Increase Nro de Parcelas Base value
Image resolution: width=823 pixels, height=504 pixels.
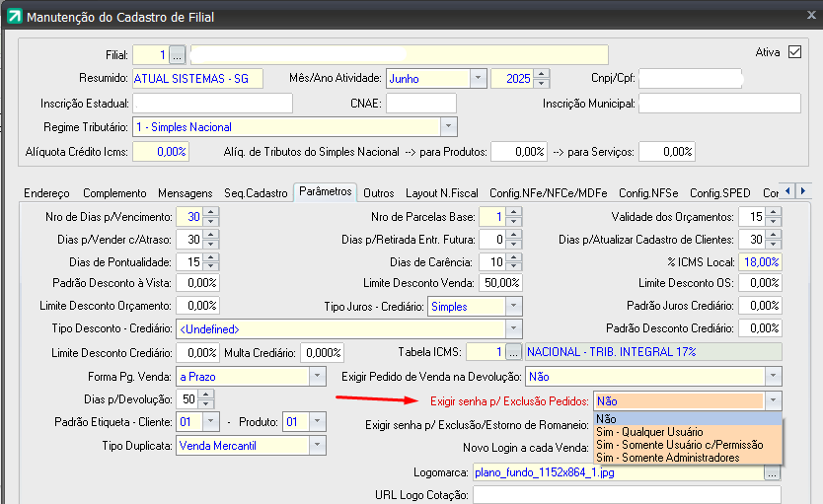click(x=514, y=212)
